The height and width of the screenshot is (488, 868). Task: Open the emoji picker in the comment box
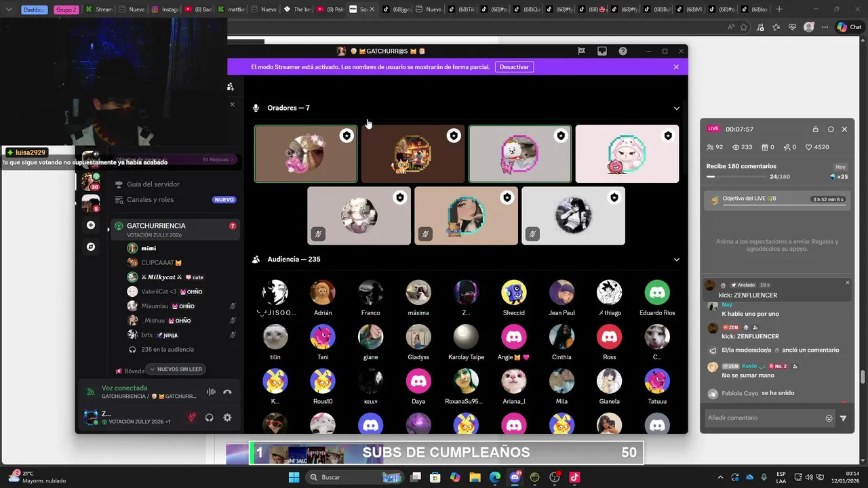point(829,418)
